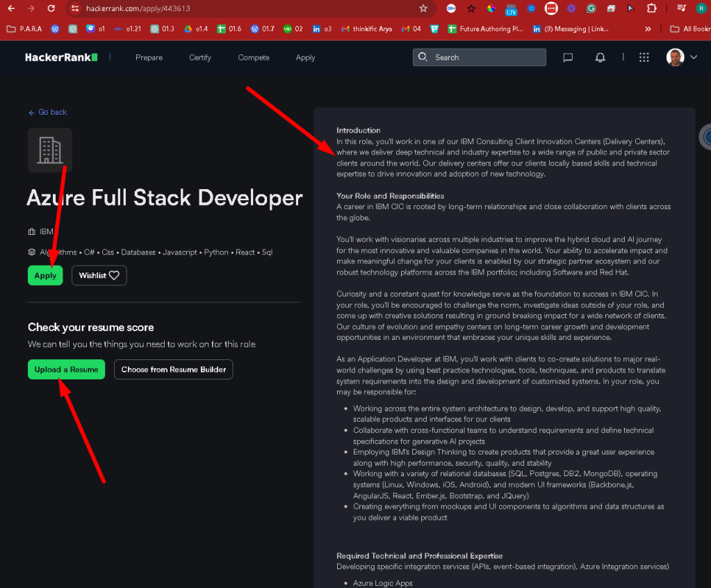The image size is (711, 588).
Task: Expand the user profile dropdown arrow
Action: point(694,57)
